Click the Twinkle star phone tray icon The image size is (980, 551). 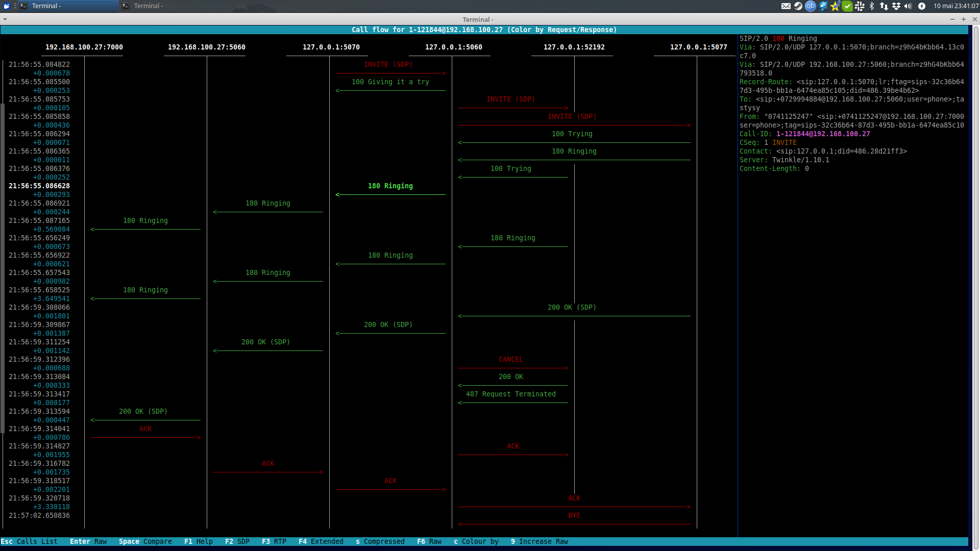(x=835, y=6)
